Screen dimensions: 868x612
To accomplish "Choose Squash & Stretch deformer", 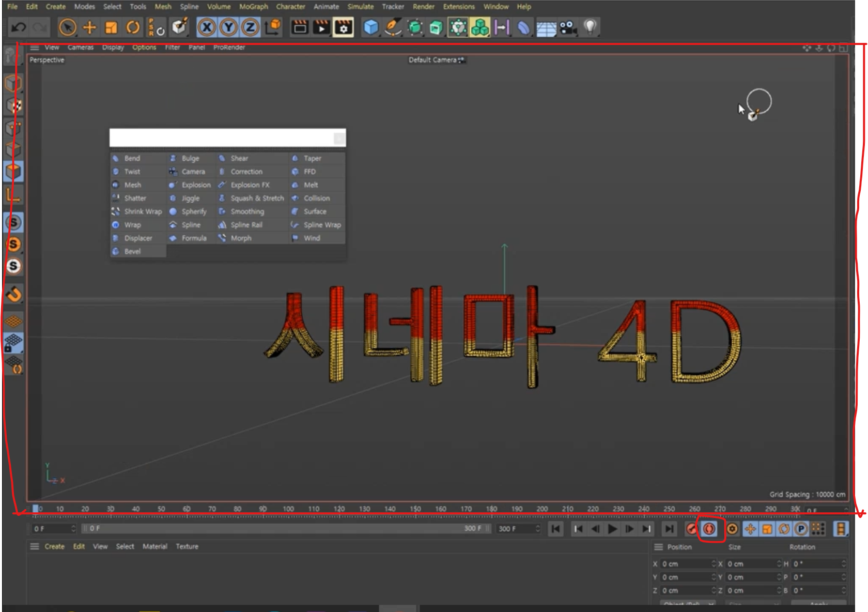I will (x=252, y=198).
